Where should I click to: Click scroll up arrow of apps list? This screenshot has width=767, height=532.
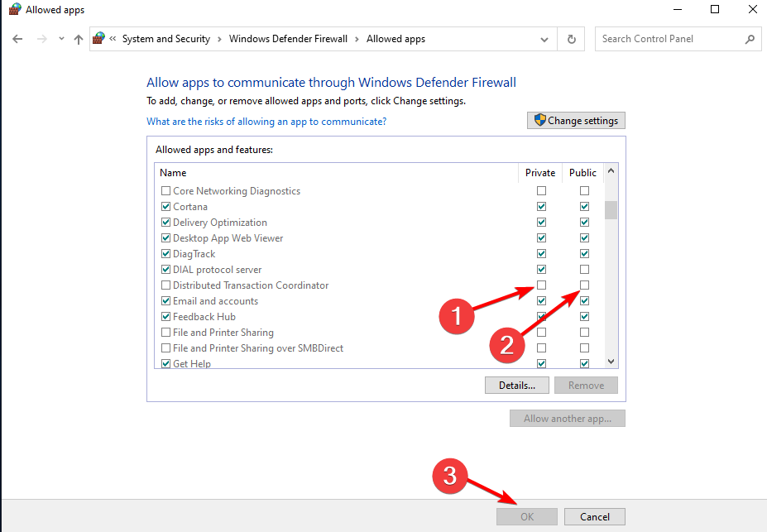click(611, 170)
